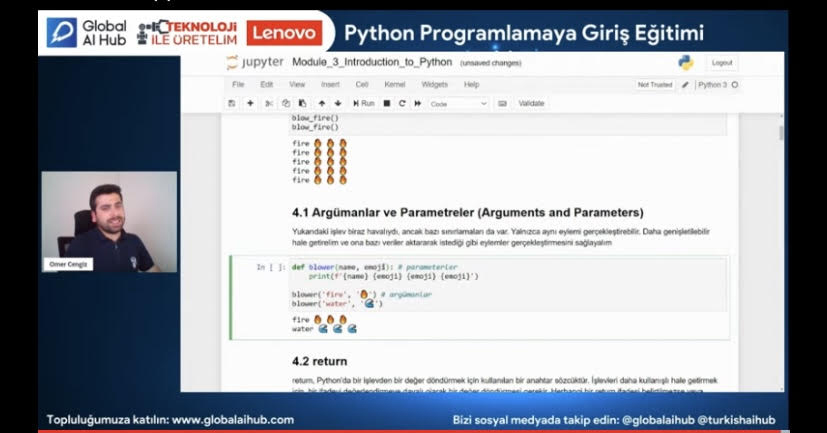Click the Validate button
This screenshot has width=827, height=433.
pyautogui.click(x=532, y=103)
